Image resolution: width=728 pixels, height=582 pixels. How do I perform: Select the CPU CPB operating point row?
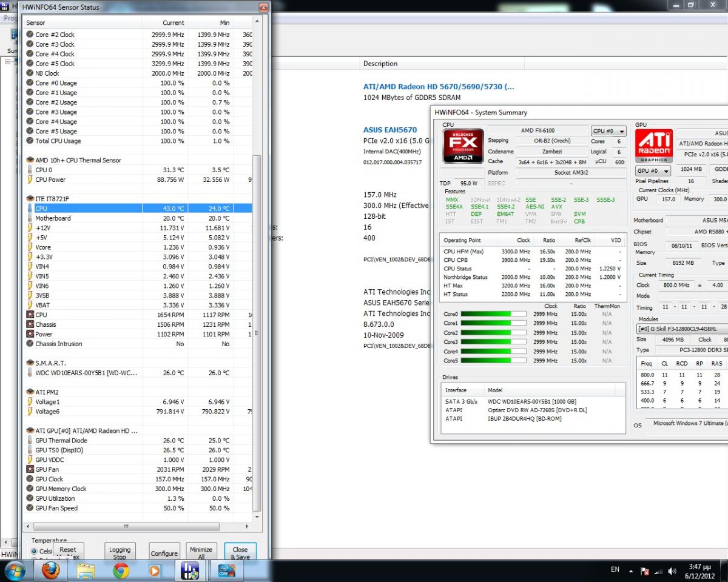(x=532, y=260)
